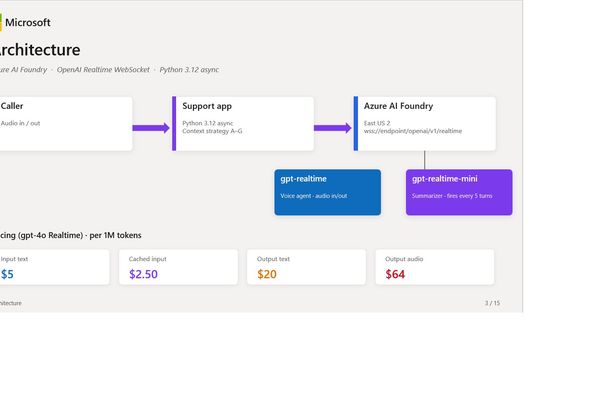Image resolution: width=600 pixels, height=400 pixels.
Task: Click the $20 output text value
Action: pos(267,274)
